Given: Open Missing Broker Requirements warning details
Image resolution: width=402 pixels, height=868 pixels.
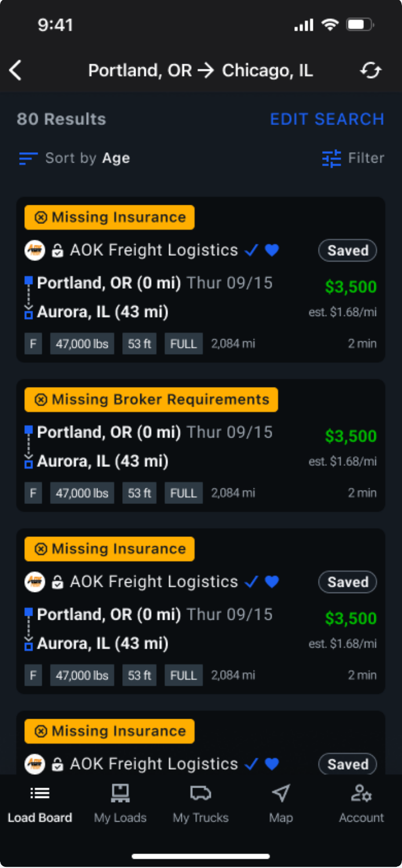Looking at the screenshot, I should [x=151, y=399].
